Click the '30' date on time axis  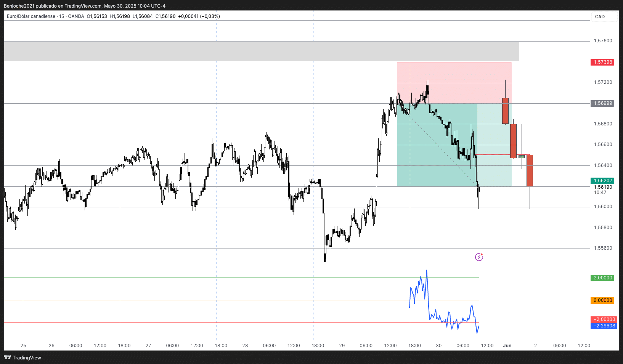[439, 346]
